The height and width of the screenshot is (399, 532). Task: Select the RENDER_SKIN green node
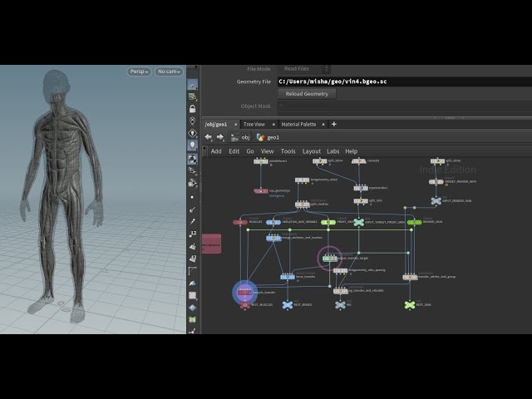click(x=414, y=223)
